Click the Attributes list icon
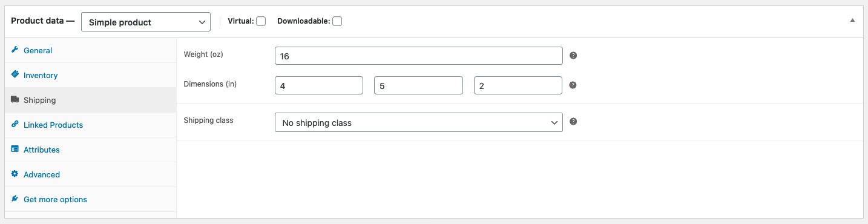868x224 pixels. [x=15, y=149]
